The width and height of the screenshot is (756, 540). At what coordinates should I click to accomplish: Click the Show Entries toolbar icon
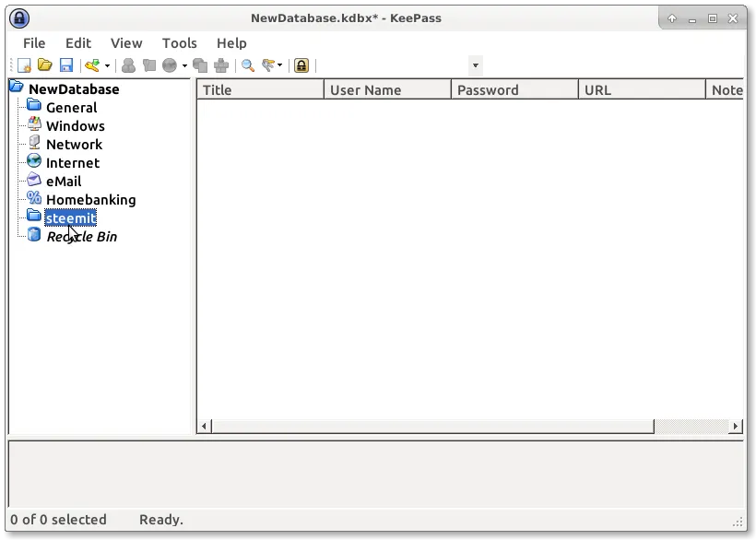pyautogui.click(x=270, y=65)
